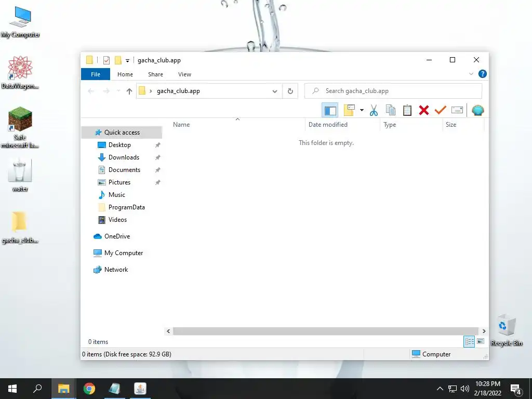
Task: Click the Properties icon in title bar
Action: (x=106, y=60)
